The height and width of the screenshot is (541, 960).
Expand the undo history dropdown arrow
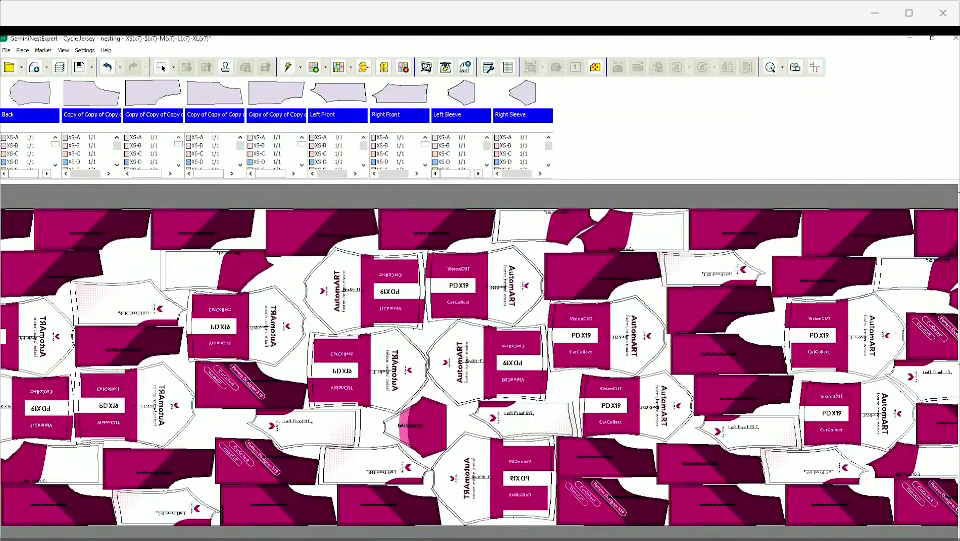(x=120, y=67)
